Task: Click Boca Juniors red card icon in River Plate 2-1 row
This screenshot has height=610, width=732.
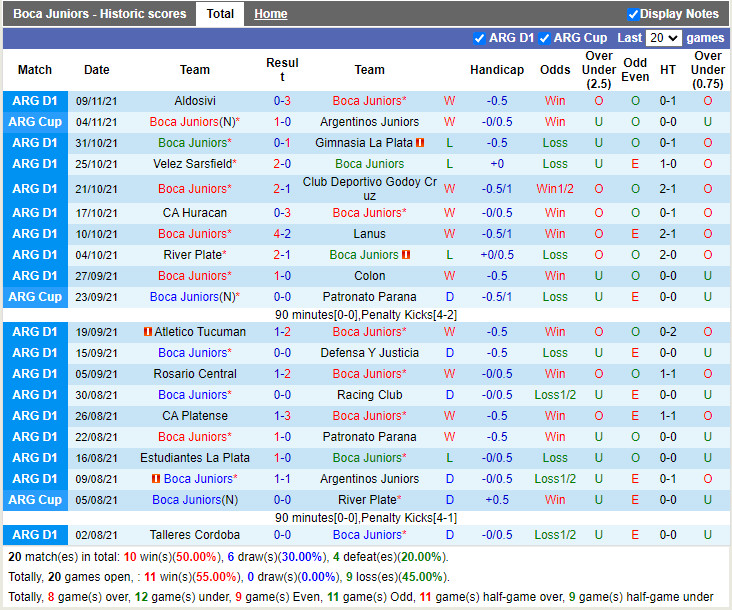Action: pos(406,255)
